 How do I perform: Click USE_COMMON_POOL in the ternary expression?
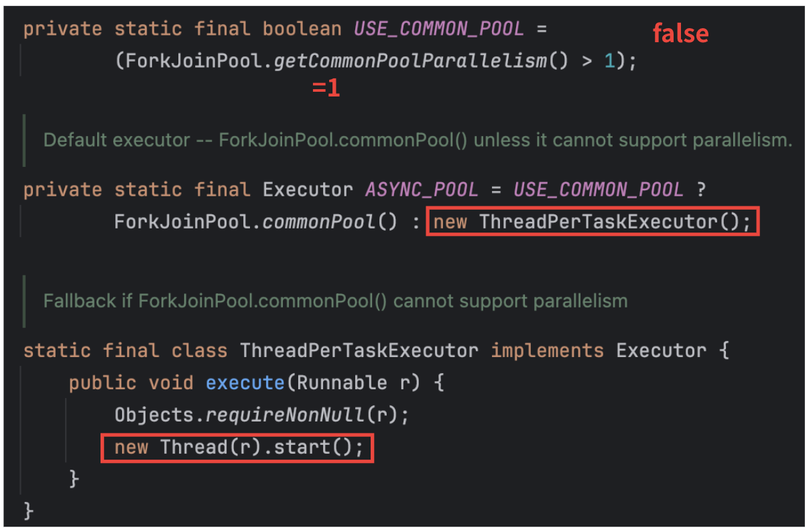coord(598,190)
